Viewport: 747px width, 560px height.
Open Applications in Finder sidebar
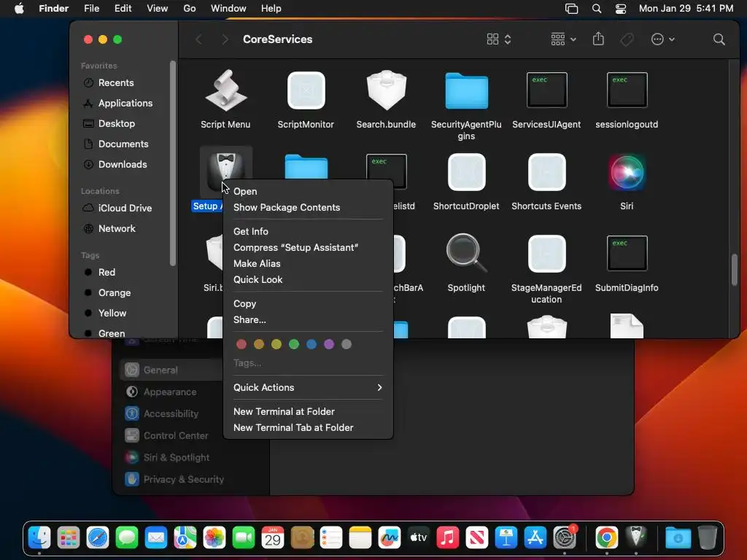pyautogui.click(x=124, y=104)
